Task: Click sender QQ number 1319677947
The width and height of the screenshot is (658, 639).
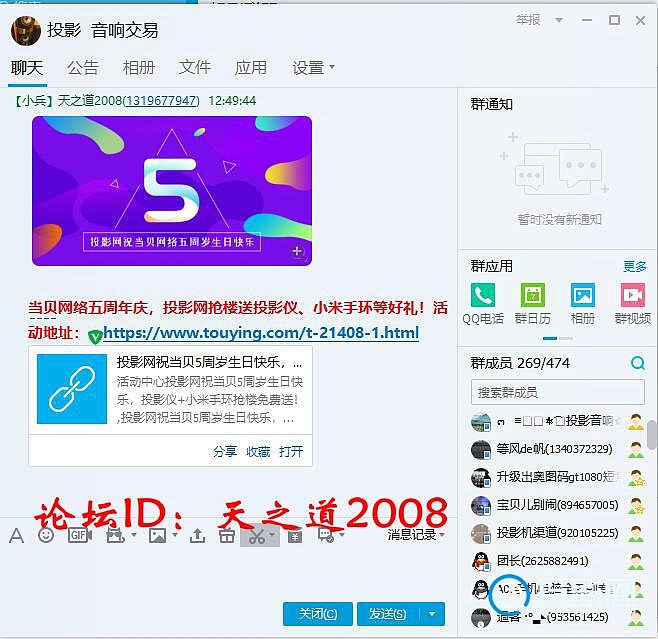Action: point(161,101)
